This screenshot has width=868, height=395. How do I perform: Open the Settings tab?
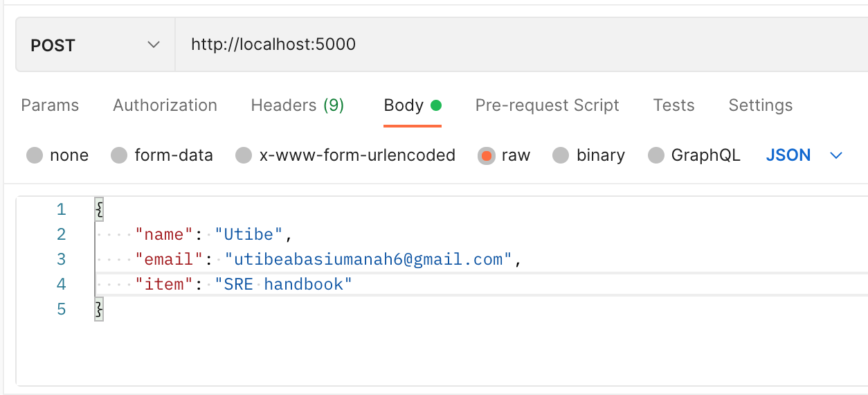760,105
